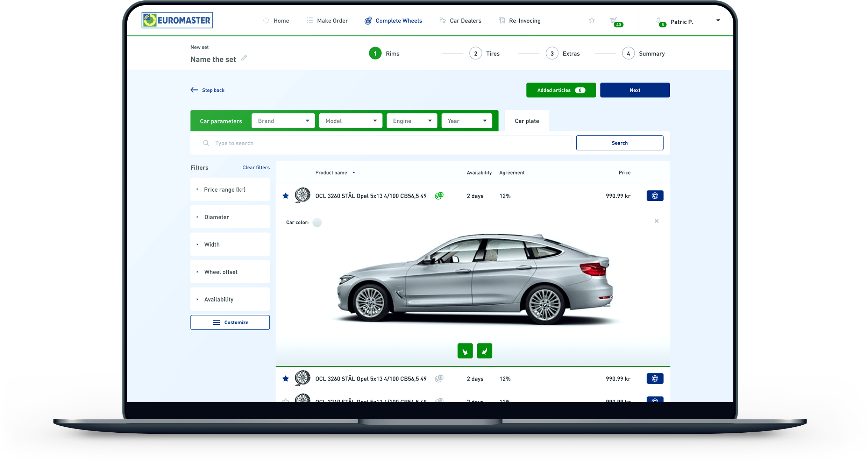This screenshot has width=868, height=461.
Task: Open the shopping cart with 40 items
Action: click(x=616, y=22)
